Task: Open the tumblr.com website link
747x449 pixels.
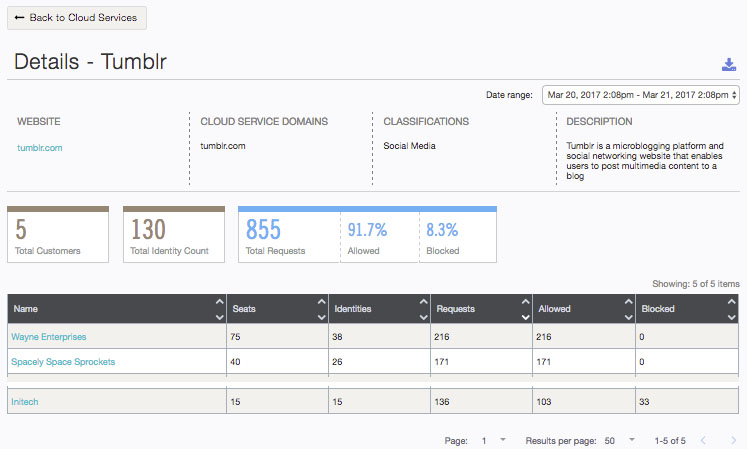Action: tap(40, 148)
